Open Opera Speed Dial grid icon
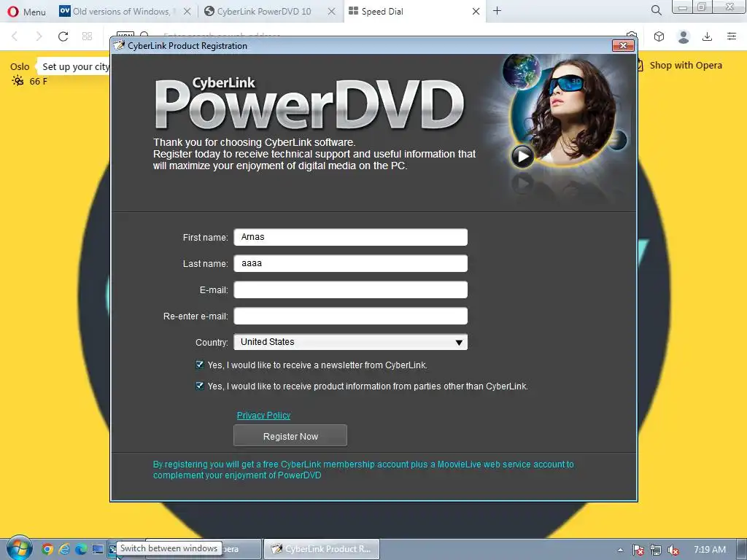The height and width of the screenshot is (560, 747). pos(88,36)
